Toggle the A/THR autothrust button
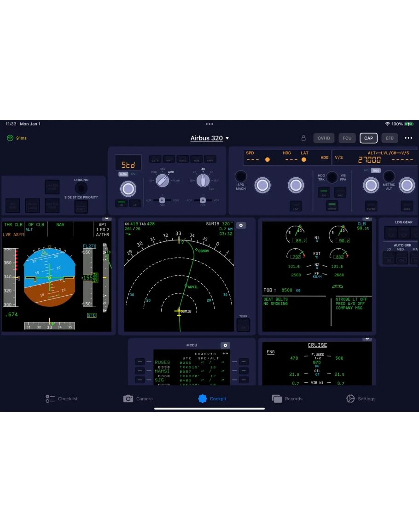419x532 pixels. 332,205
